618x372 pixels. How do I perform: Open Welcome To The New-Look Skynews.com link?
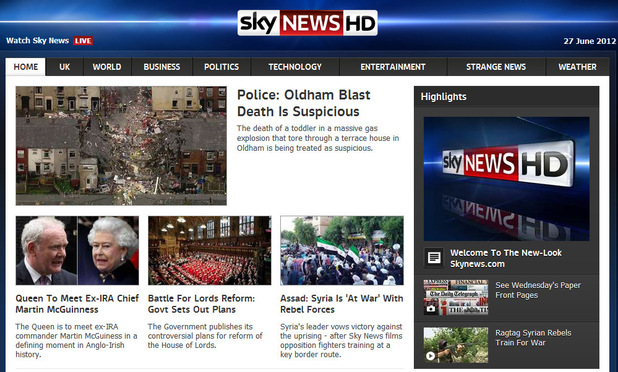(x=506, y=258)
